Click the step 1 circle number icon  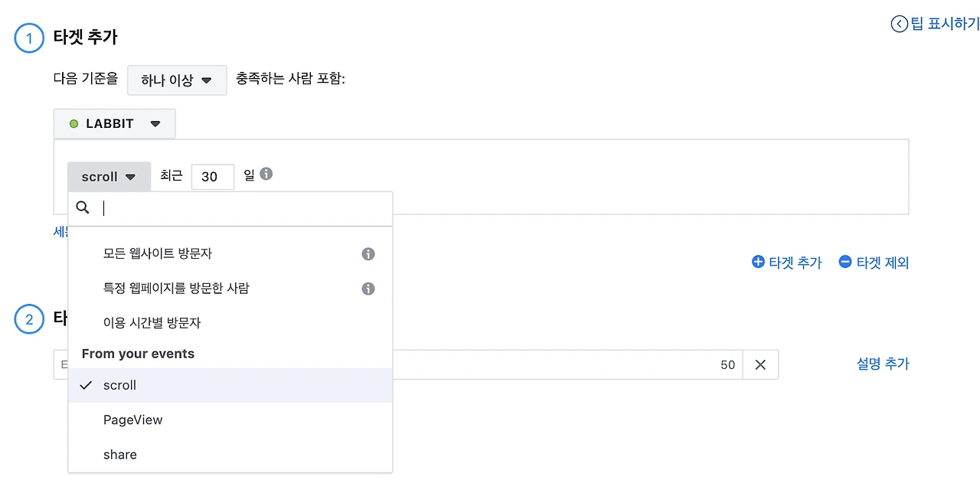[x=29, y=38]
